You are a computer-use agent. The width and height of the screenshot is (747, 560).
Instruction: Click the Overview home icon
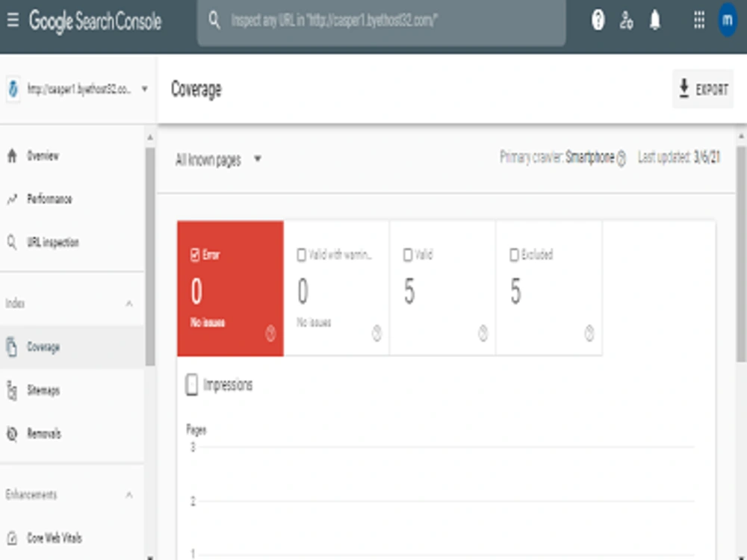[x=13, y=156]
